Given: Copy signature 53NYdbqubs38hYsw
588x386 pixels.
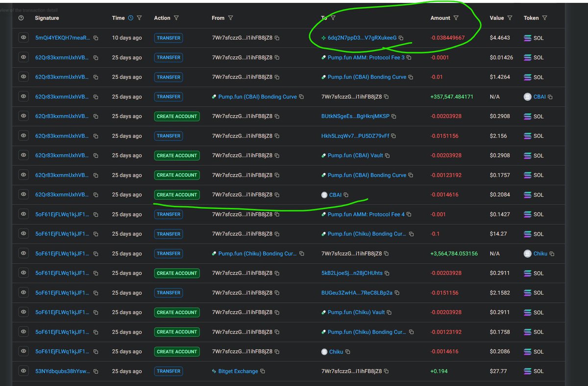Looking at the screenshot, I should [96, 371].
